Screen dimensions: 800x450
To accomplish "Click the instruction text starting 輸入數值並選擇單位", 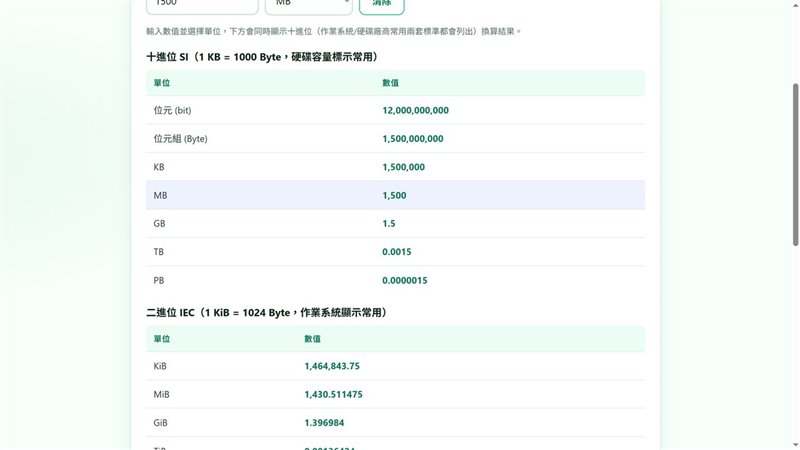I will click(334, 32).
